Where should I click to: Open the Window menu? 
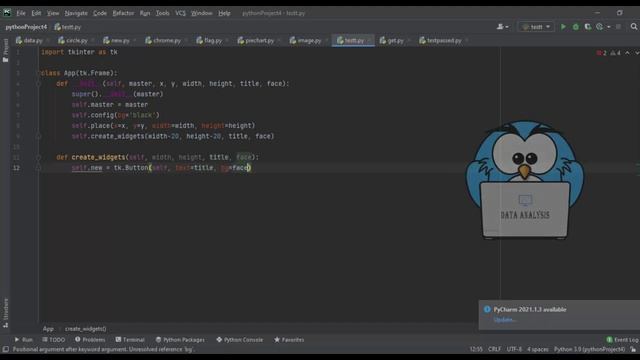click(x=202, y=13)
